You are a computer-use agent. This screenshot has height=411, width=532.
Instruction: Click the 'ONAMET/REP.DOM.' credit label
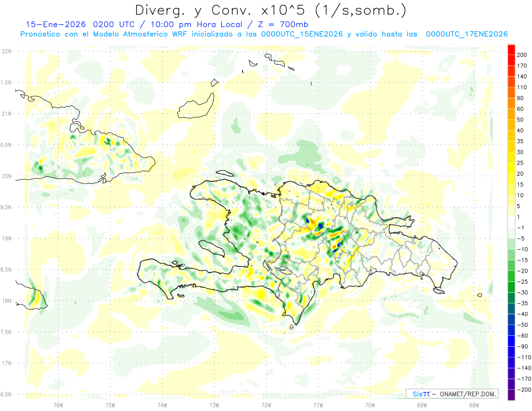click(469, 394)
